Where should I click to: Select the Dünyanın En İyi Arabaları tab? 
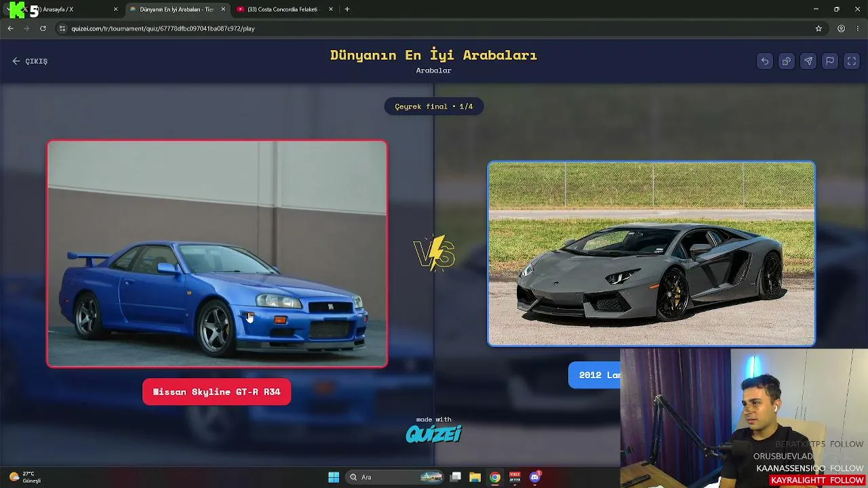(176, 9)
